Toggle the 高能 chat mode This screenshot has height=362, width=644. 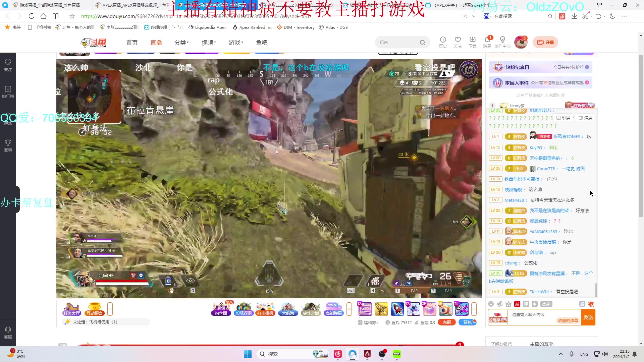(546, 304)
